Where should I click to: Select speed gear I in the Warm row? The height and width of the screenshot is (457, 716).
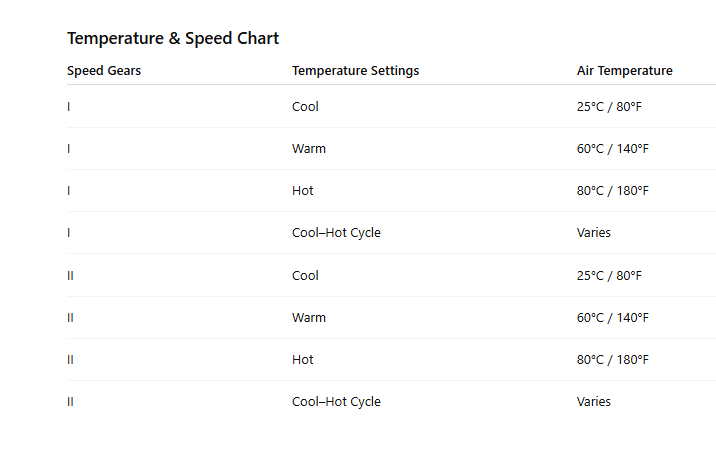coord(69,149)
